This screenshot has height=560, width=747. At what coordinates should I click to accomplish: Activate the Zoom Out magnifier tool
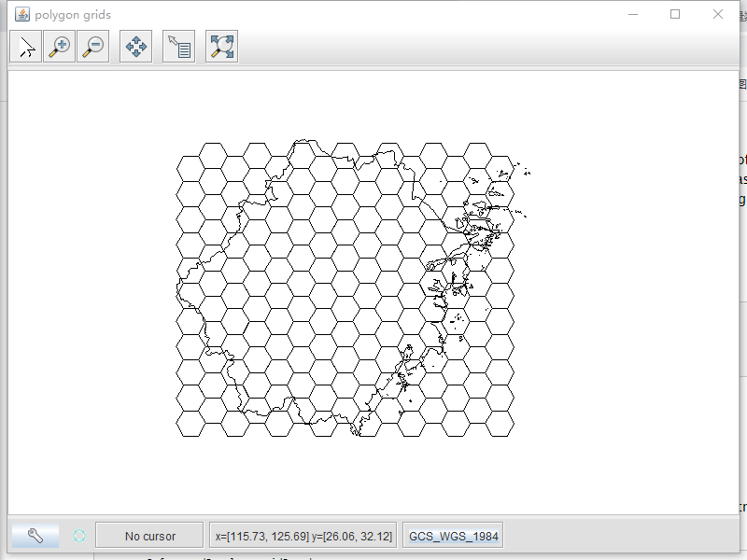[x=92, y=45]
